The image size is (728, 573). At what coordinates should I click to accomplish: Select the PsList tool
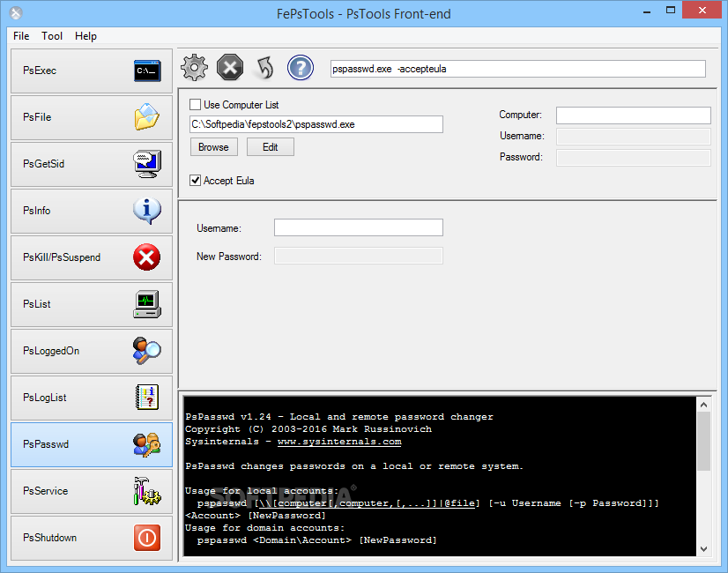[92, 304]
